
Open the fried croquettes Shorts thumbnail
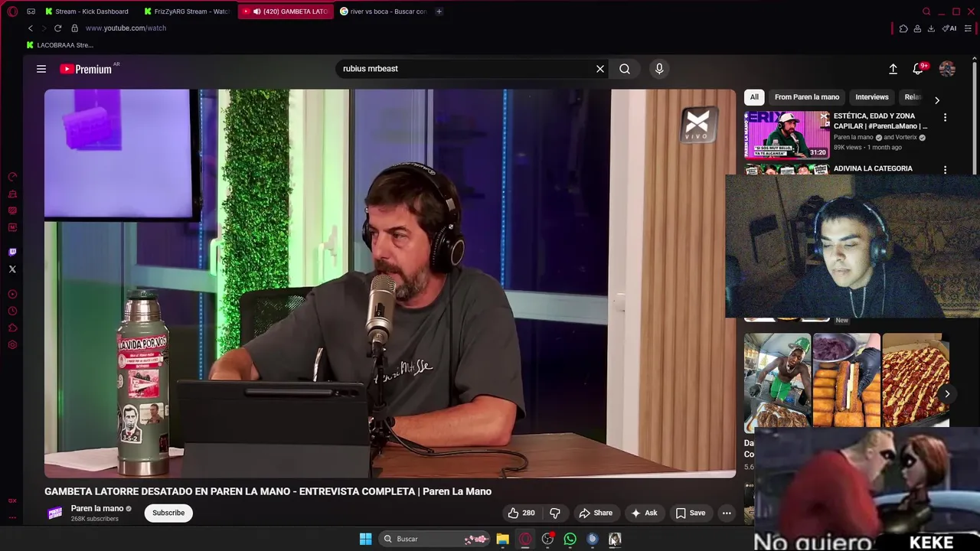[x=846, y=380]
